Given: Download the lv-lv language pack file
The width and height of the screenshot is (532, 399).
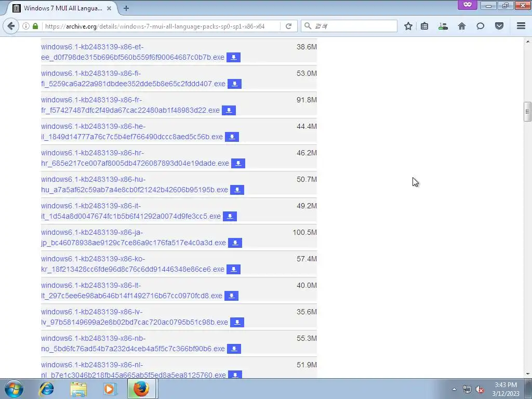Looking at the screenshot, I should pos(237,322).
